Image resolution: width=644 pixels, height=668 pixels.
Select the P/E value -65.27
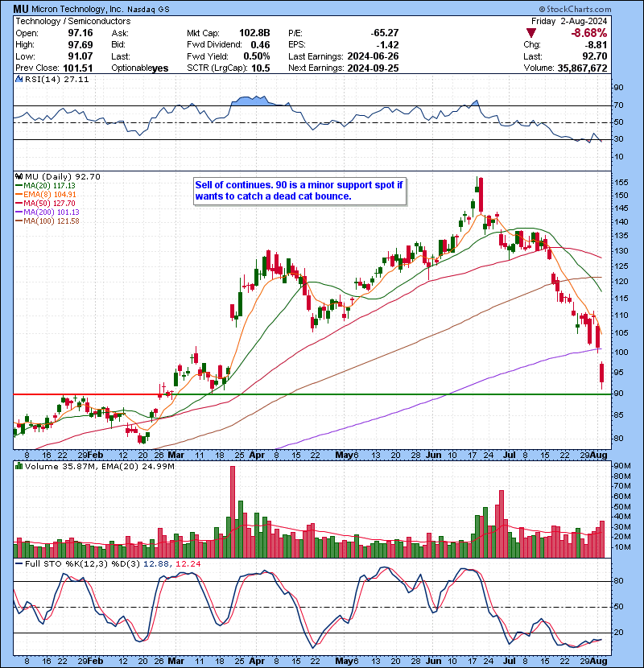click(385, 33)
